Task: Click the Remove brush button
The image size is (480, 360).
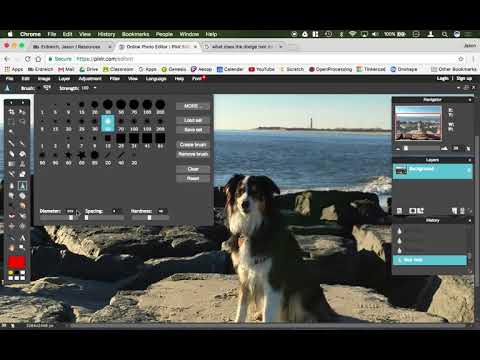Action: (193, 154)
